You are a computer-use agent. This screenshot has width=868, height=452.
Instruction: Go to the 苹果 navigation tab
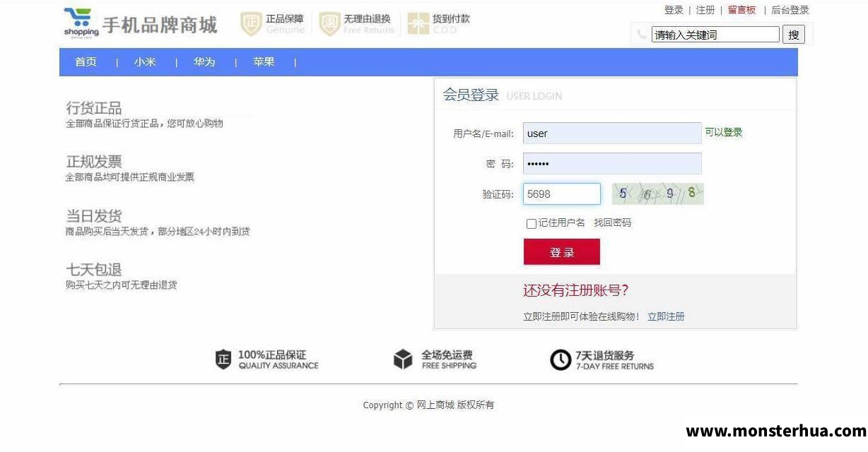click(x=264, y=62)
